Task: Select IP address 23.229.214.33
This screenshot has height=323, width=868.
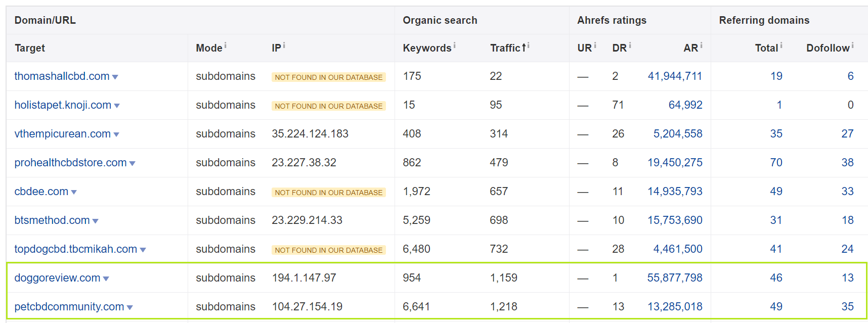Action: click(307, 220)
